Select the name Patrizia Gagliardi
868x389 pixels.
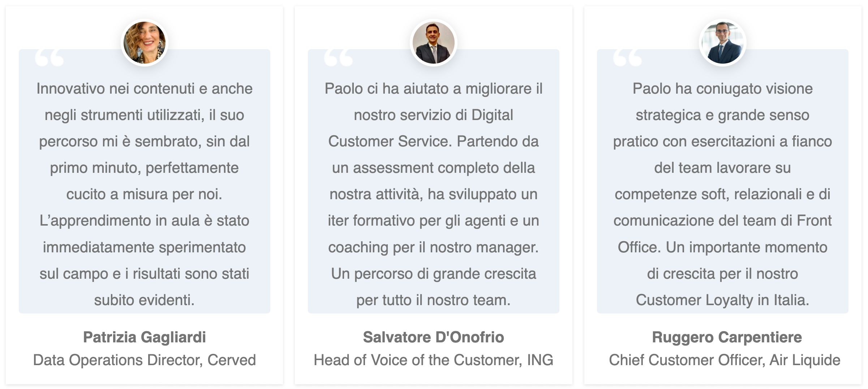[144, 337]
